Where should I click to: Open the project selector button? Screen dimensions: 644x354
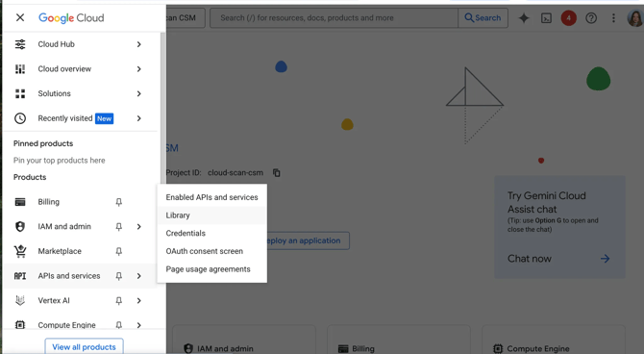click(186, 17)
